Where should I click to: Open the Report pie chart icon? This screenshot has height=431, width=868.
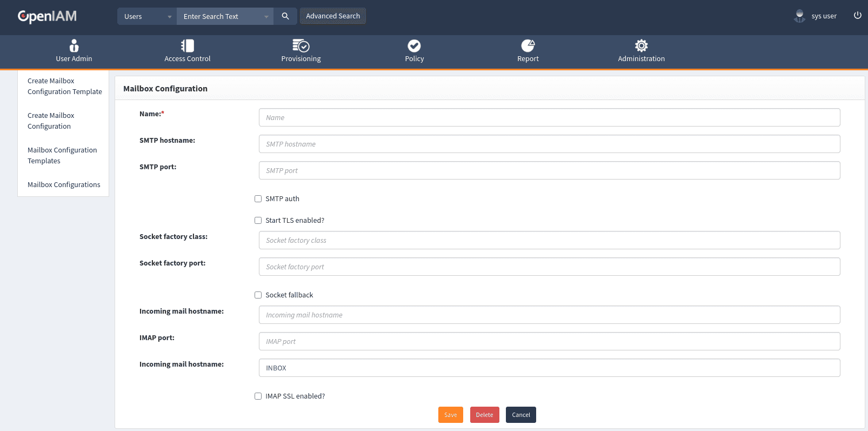[x=528, y=46]
